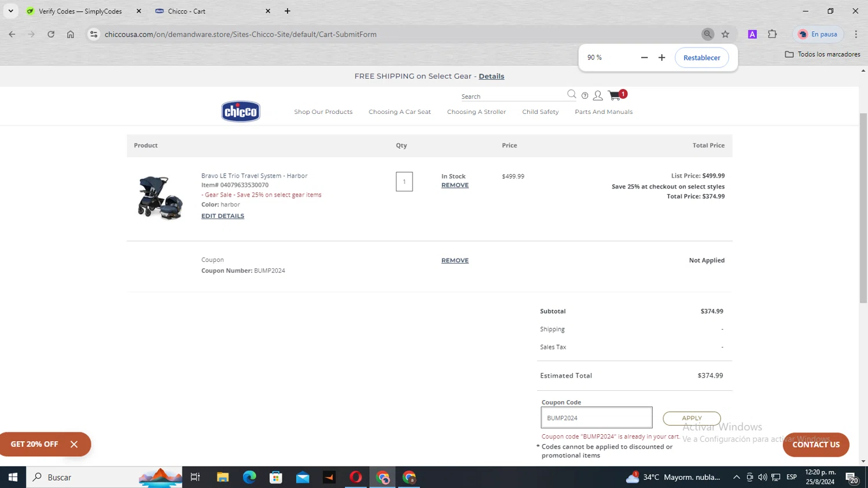
Task: Open a new browser tab
Action: click(x=288, y=11)
